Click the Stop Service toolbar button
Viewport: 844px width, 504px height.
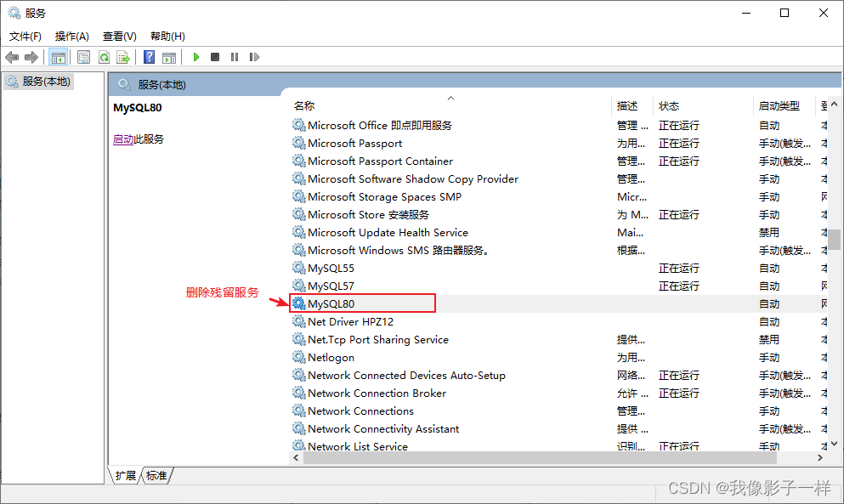215,57
